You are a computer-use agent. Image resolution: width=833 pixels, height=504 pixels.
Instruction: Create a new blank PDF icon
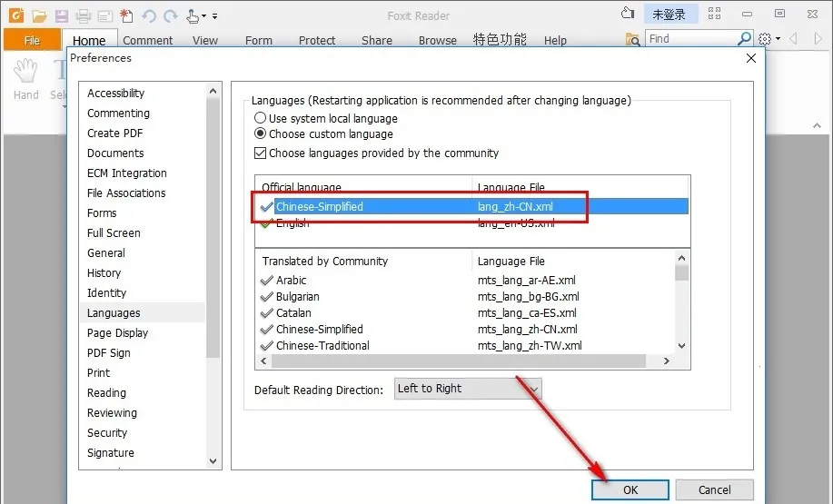coord(126,16)
